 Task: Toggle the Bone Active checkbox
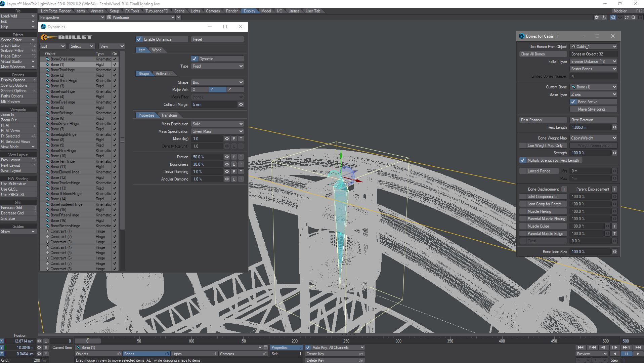pos(573,102)
